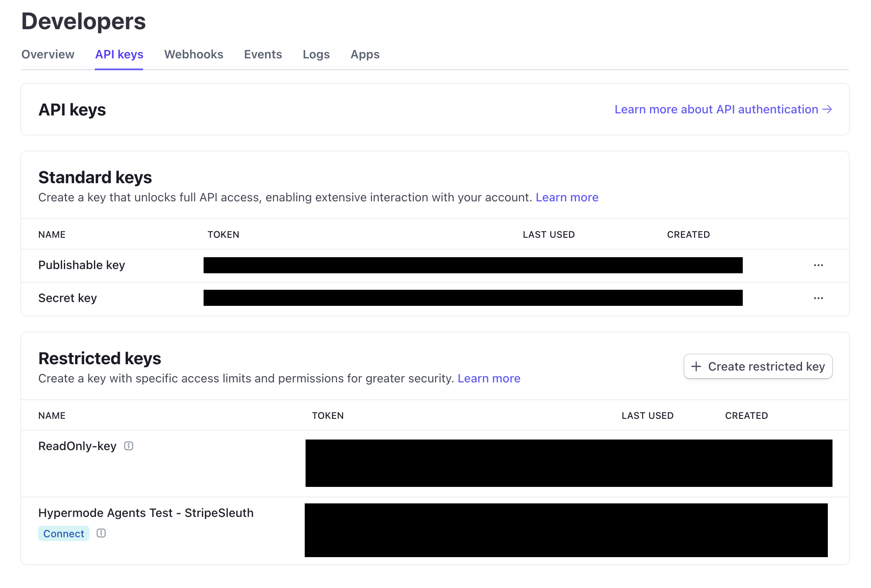The width and height of the screenshot is (871, 588).
Task: Click Learn more under Standard keys description
Action: point(567,197)
